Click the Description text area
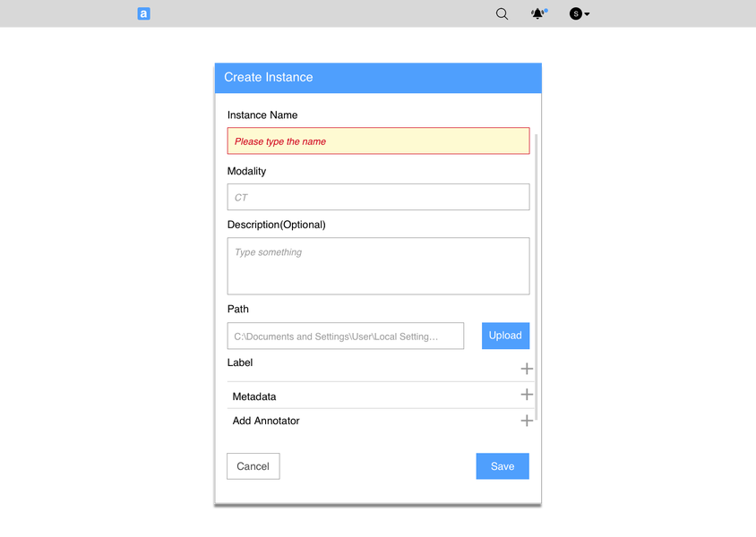 point(378,266)
